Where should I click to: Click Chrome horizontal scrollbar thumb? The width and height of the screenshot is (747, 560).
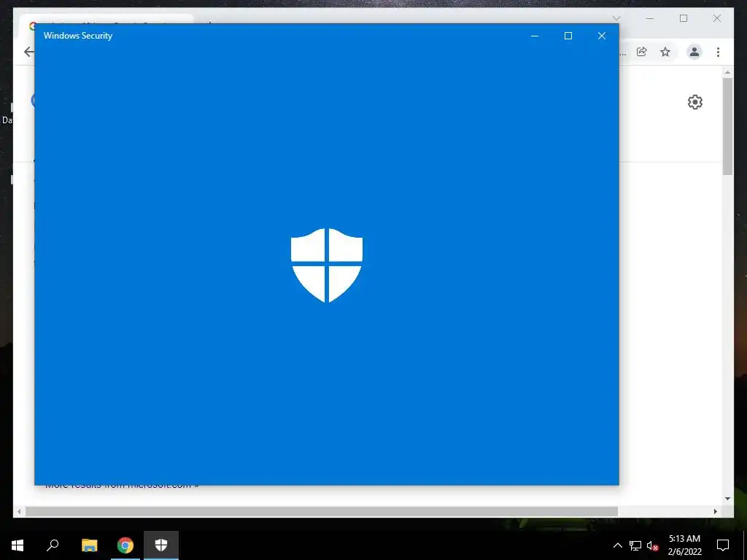click(x=322, y=511)
